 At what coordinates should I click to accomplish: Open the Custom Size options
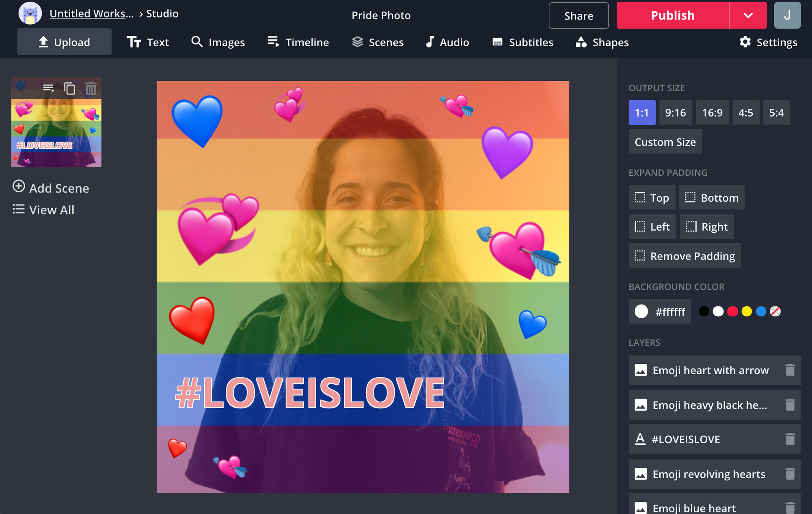[x=665, y=142]
